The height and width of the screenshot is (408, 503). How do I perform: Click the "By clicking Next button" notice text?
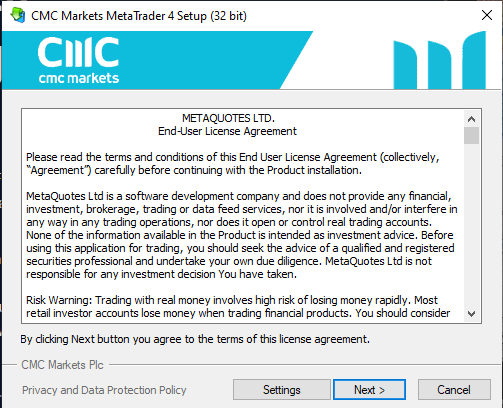(x=195, y=339)
